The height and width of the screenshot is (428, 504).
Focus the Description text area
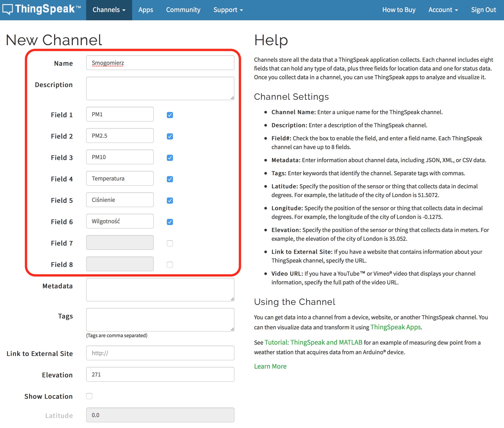pyautogui.click(x=160, y=88)
